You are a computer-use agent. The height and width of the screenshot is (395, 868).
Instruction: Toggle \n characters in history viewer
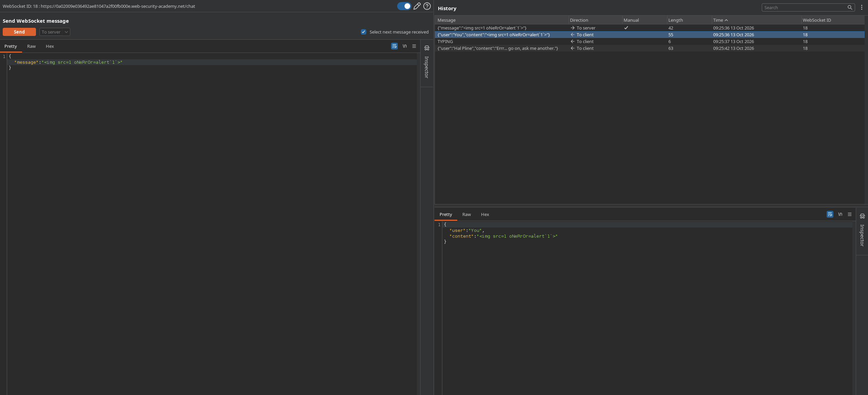[x=840, y=214]
